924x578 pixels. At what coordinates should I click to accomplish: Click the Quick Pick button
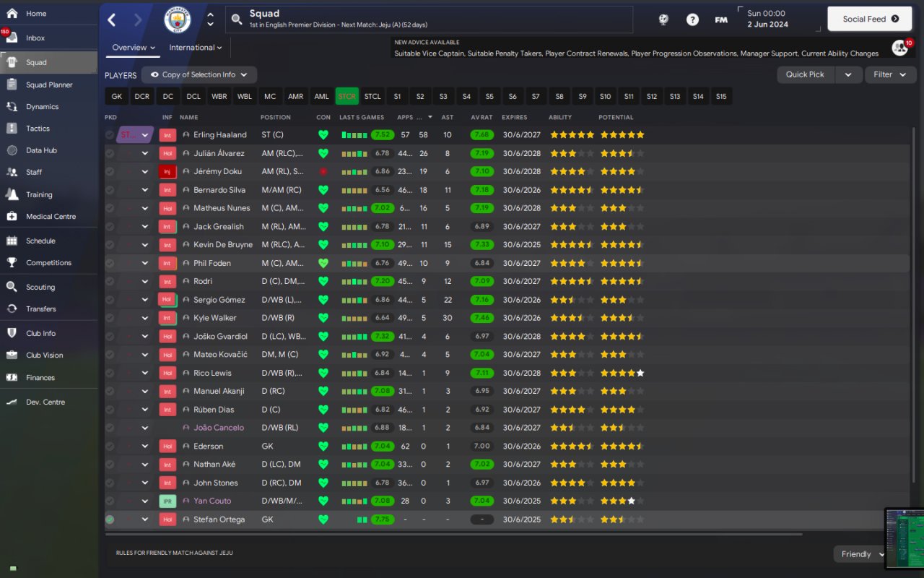(x=805, y=74)
